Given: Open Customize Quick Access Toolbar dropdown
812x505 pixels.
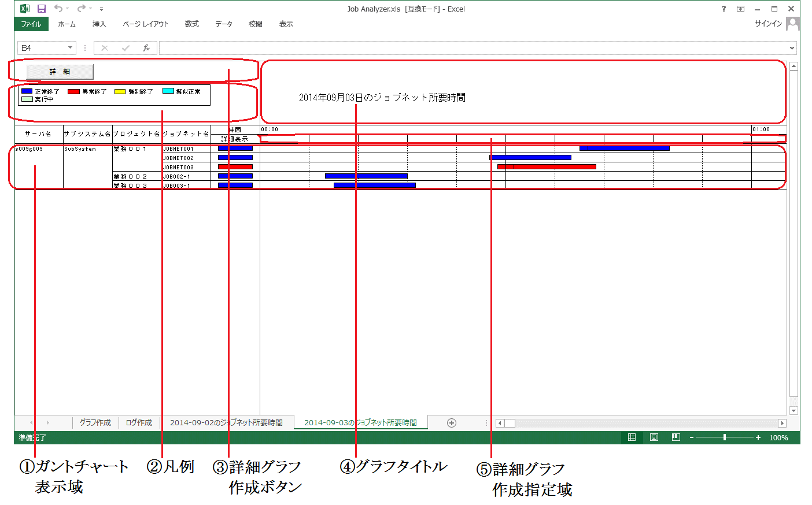Looking at the screenshot, I should tap(101, 9).
